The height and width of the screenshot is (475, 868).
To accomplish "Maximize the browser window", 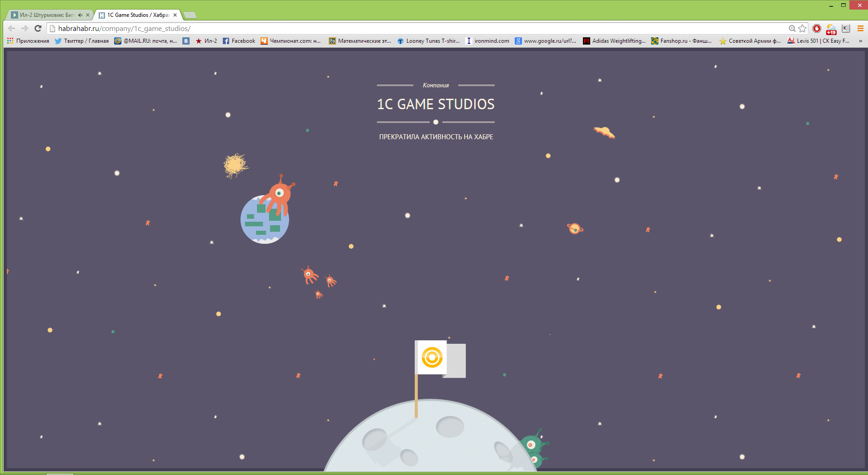I will (x=843, y=5).
